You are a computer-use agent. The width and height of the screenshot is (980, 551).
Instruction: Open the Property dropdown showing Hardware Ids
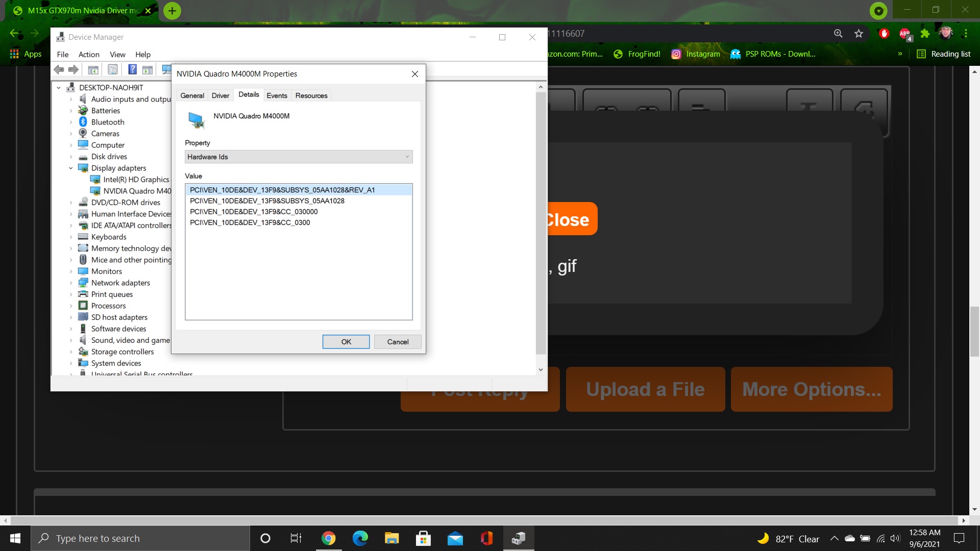pos(299,157)
